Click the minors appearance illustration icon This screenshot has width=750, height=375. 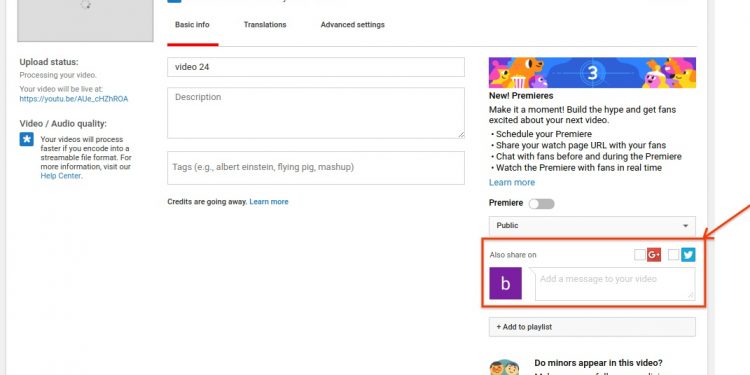point(505,367)
